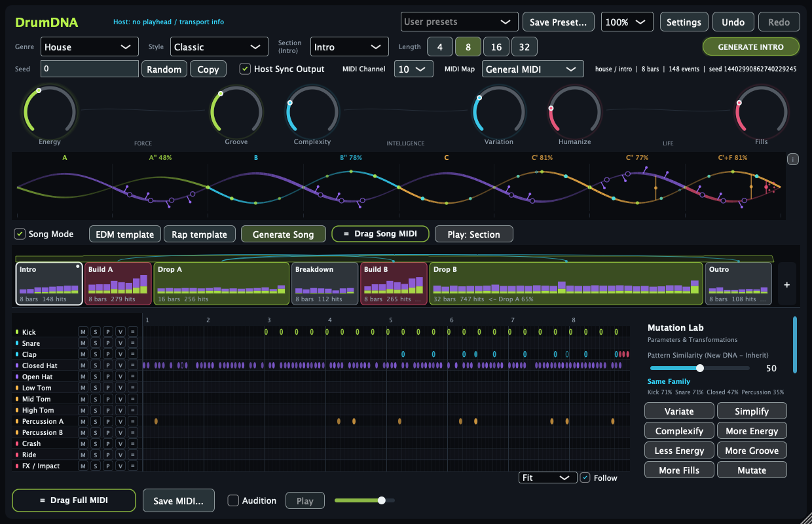Click the Percussion A row P button
This screenshot has height=524, width=812.
tap(108, 421)
